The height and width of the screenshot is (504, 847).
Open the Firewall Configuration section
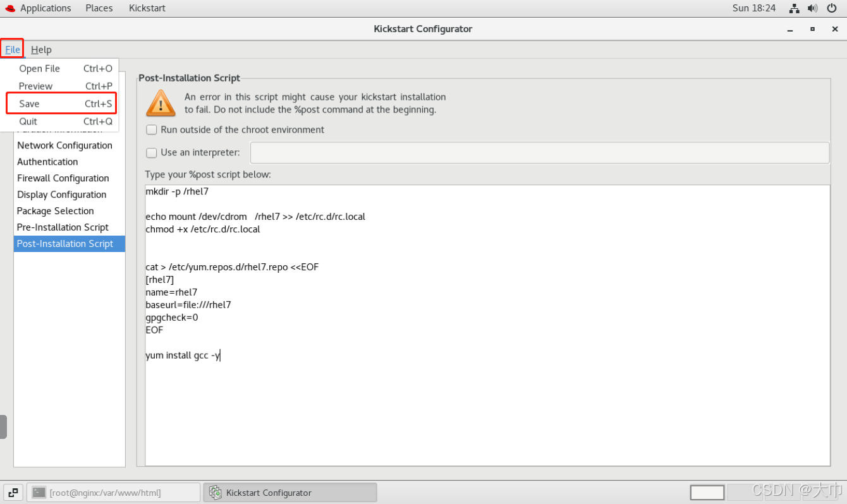pyautogui.click(x=69, y=178)
